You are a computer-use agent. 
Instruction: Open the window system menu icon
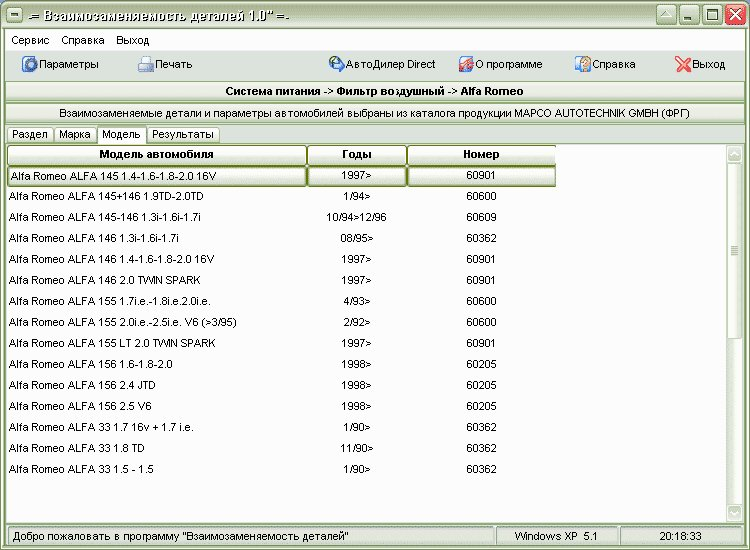[x=14, y=15]
